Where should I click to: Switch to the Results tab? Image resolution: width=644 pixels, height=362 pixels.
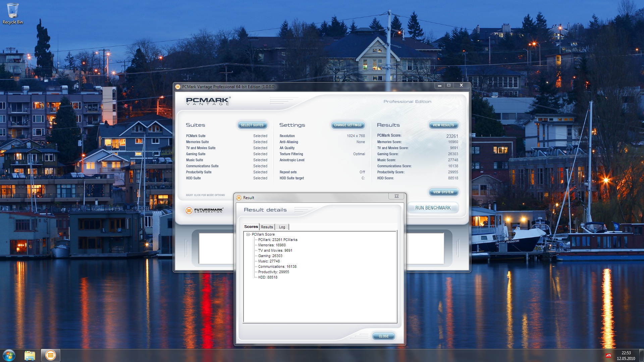(267, 227)
